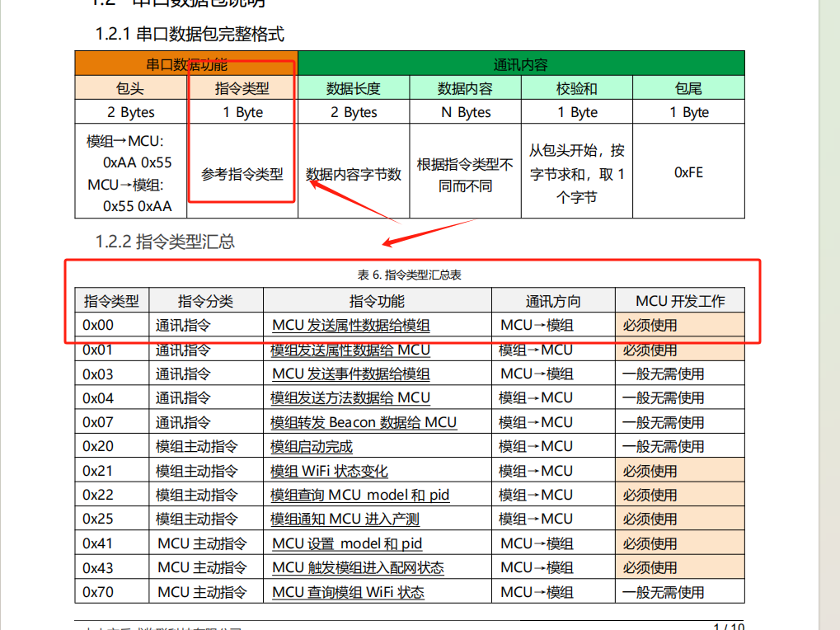Open the MCU 发送属性数据给模组 link
Viewport: 840px width, 630px height.
click(x=350, y=326)
